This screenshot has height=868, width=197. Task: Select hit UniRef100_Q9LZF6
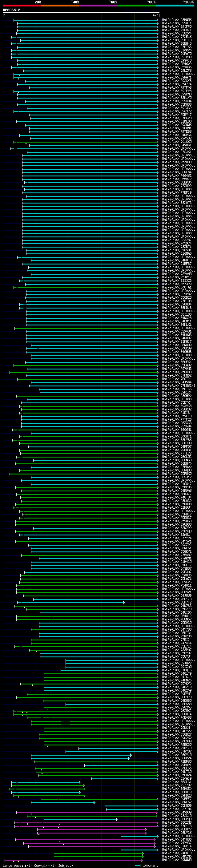[x=177, y=71]
